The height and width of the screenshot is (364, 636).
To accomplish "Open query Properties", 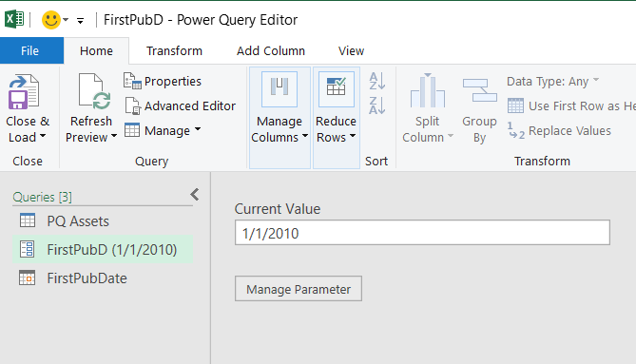I will coord(163,82).
